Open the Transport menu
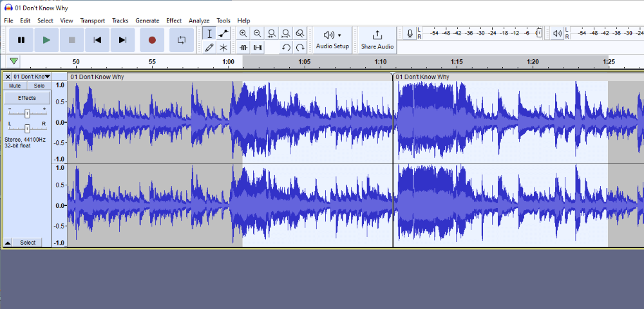Screen dimensions: 644x309 (92, 21)
